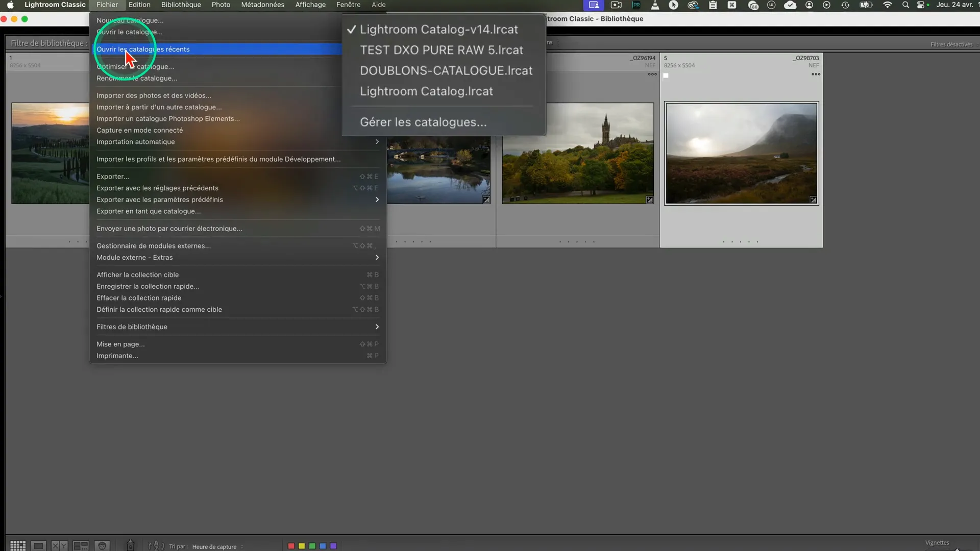Click the camera recorder menu bar icon
This screenshot has width=980, height=551.
[616, 5]
